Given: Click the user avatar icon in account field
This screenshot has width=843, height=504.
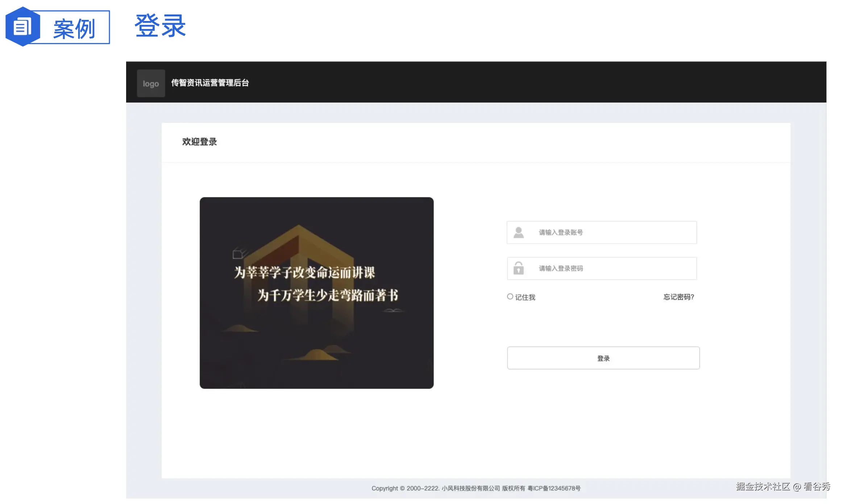Looking at the screenshot, I should [x=519, y=232].
